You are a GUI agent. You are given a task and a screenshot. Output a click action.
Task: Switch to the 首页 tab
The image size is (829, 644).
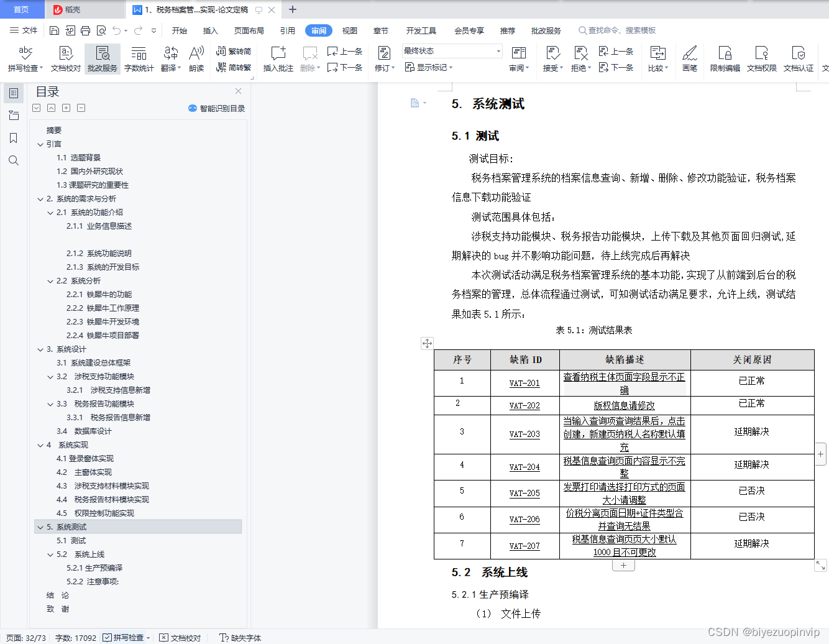22,9
